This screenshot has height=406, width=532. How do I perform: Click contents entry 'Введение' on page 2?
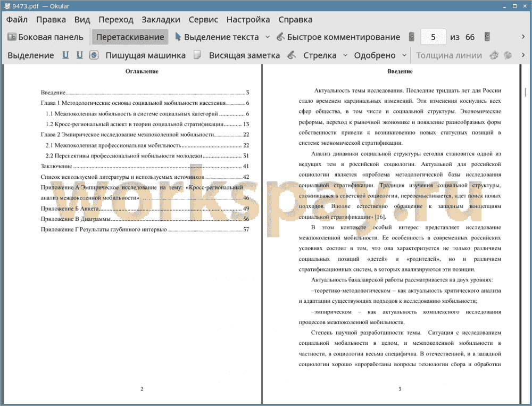(x=145, y=93)
